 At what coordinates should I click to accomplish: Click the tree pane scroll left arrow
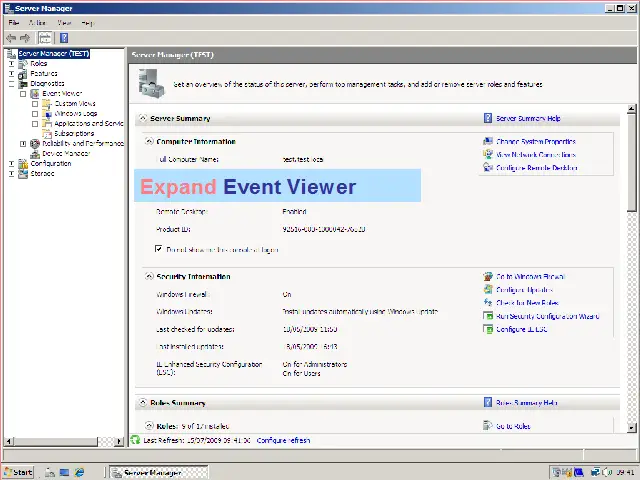pos(9,441)
